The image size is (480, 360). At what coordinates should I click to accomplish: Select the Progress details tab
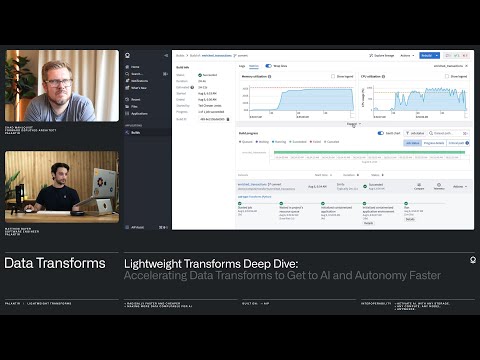pos(434,143)
